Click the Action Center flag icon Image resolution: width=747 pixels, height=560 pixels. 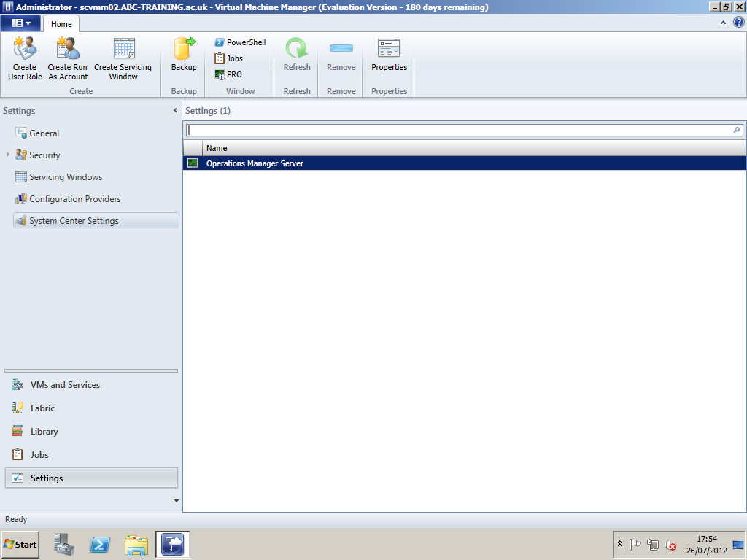tap(635, 544)
